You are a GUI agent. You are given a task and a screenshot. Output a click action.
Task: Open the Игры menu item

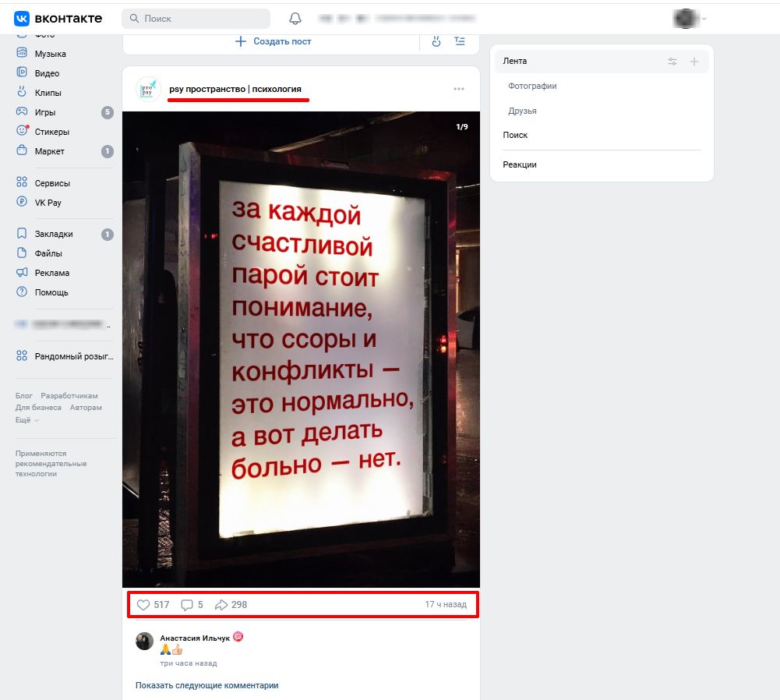(65, 112)
